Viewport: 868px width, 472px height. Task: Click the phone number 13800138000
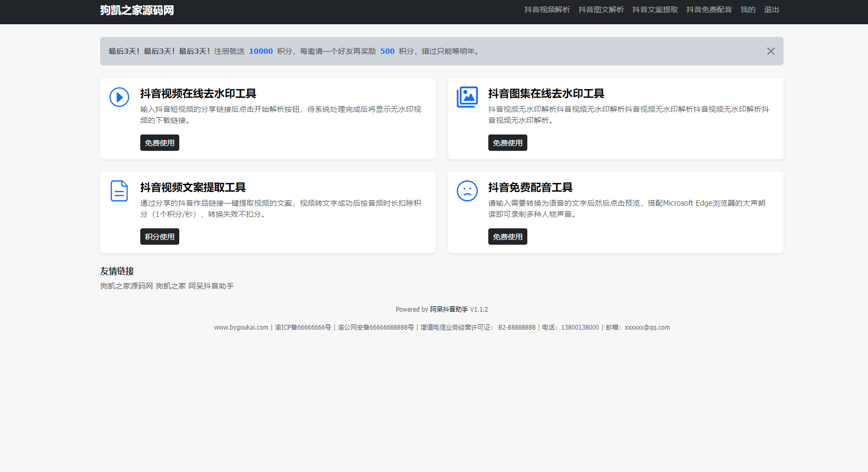coord(580,327)
